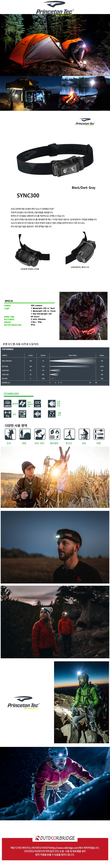The height and width of the screenshot is (868, 110).
Task: Open the bow hunter with binoculars photo
Action: tap(55, 477)
